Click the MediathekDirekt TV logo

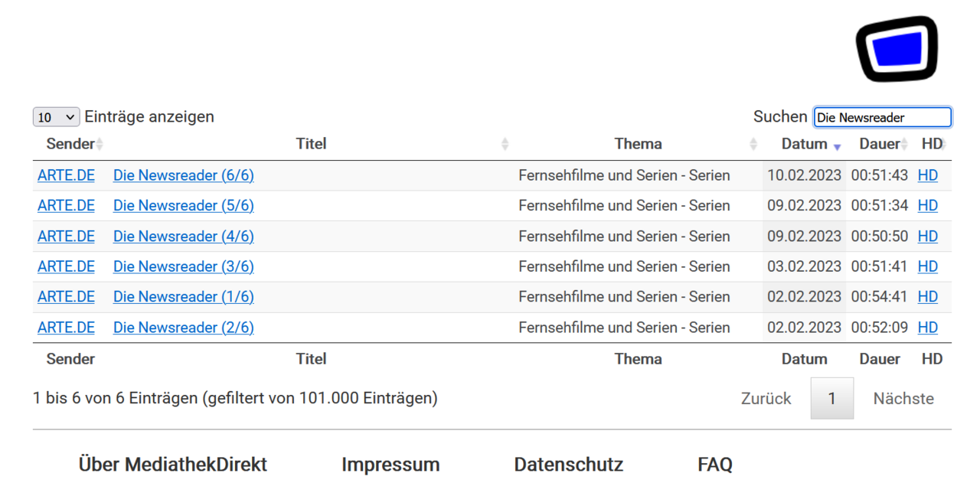point(897,48)
